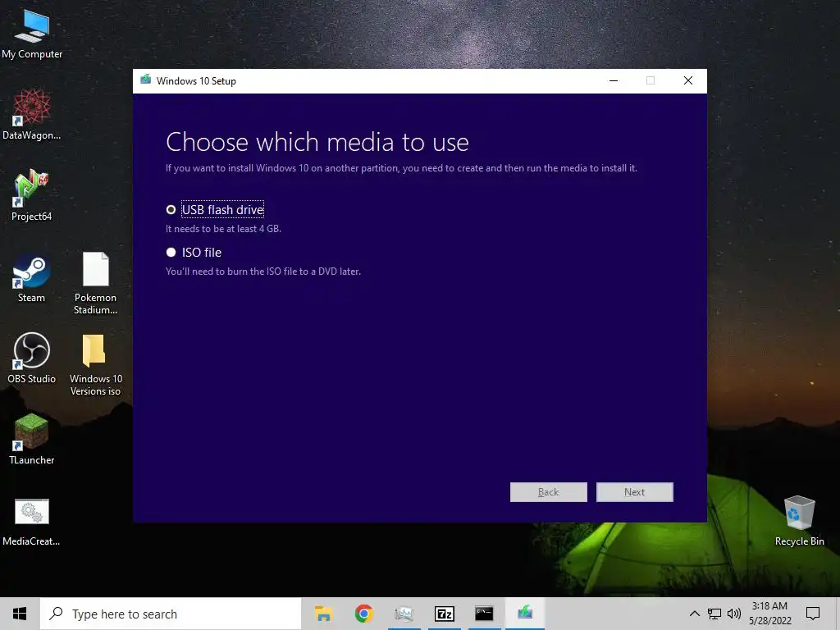Open the volume tray icon

pos(734,614)
